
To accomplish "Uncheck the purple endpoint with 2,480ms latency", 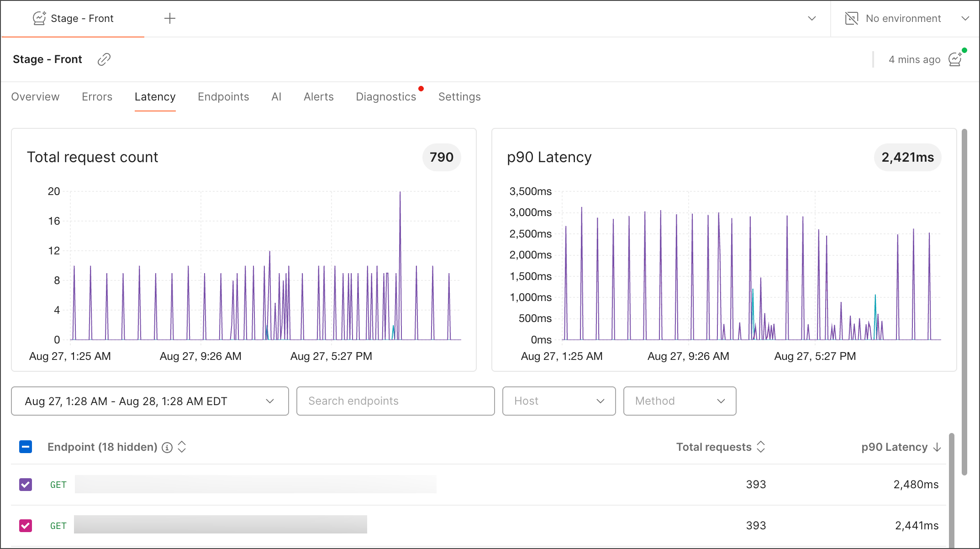I will [x=26, y=485].
